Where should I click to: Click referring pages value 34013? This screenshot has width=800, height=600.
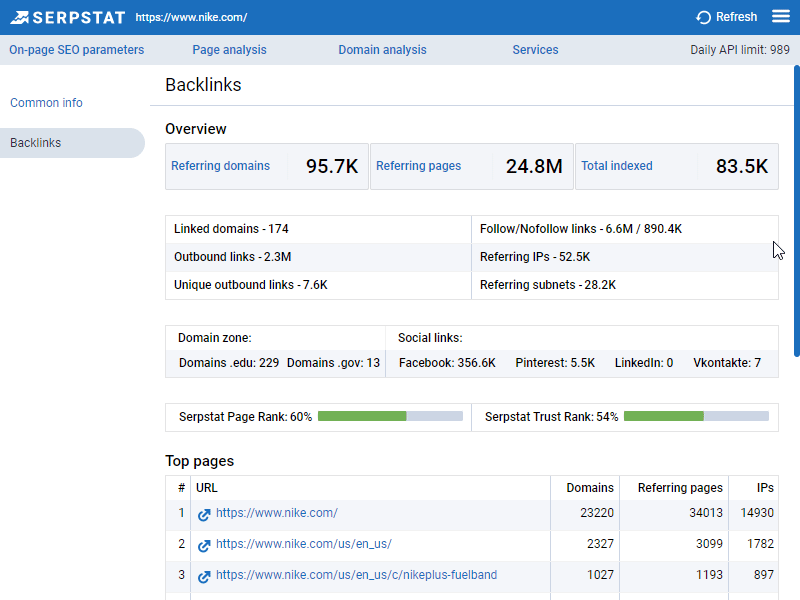[x=706, y=513]
